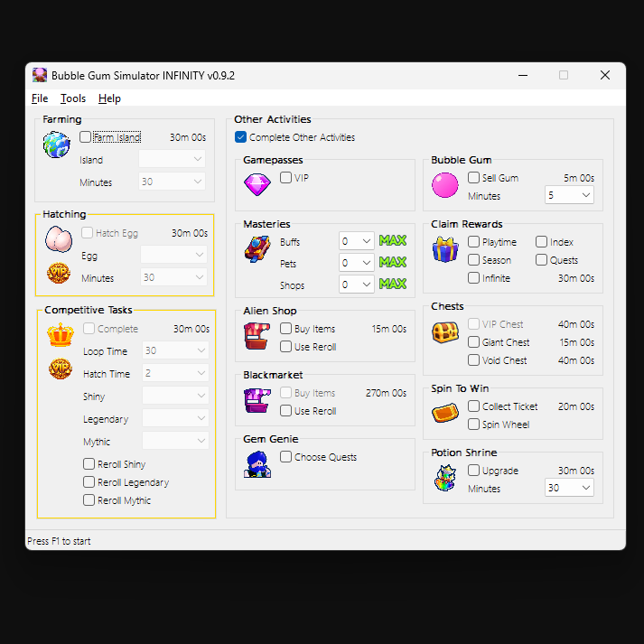Enable the Reroll Shiny checkbox
The width and height of the screenshot is (644, 644).
point(89,463)
